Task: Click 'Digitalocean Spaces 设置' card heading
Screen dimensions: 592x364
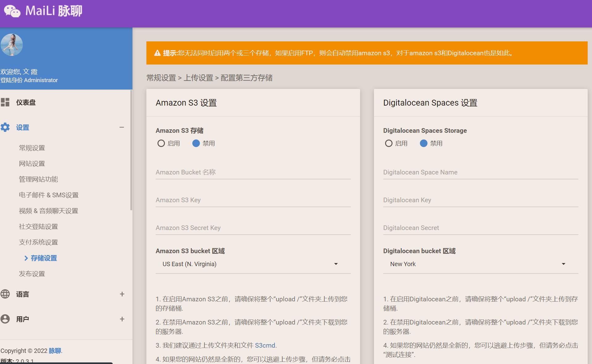Action: [430, 103]
